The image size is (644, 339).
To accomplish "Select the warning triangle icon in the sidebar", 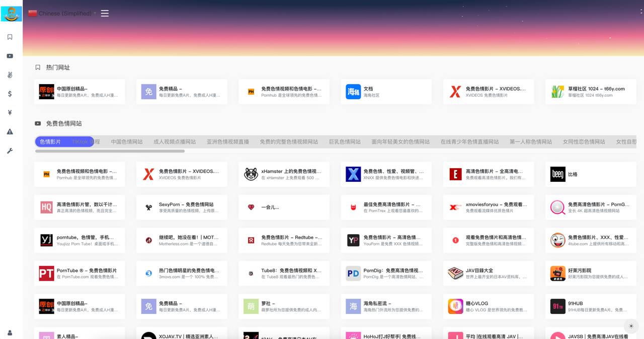I will 10,131.
